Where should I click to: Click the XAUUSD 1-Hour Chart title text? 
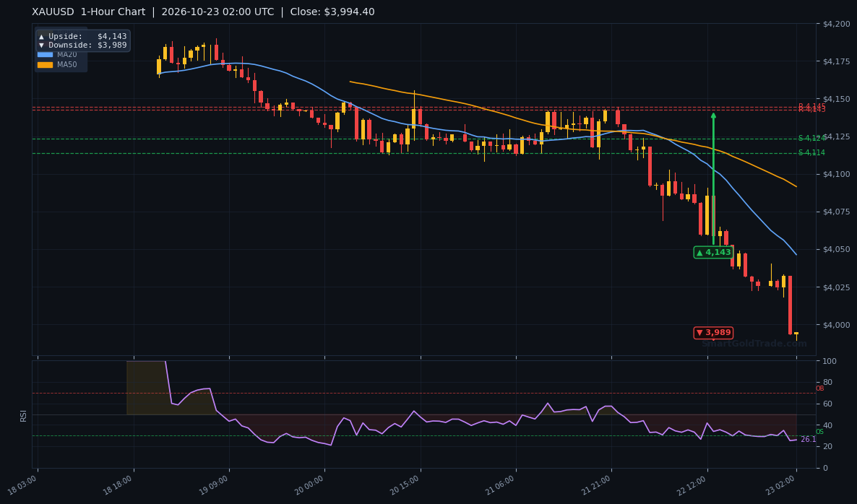(89, 12)
